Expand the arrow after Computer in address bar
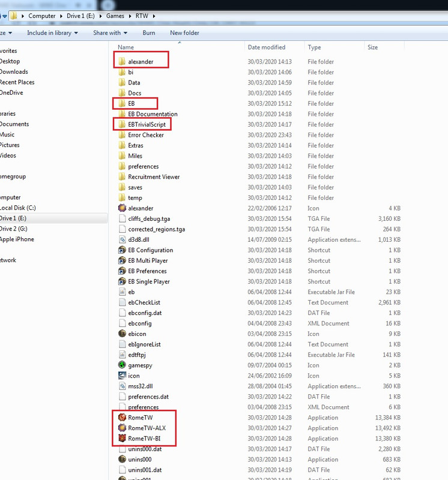Viewport: 448px width, 480px height. (x=61, y=16)
